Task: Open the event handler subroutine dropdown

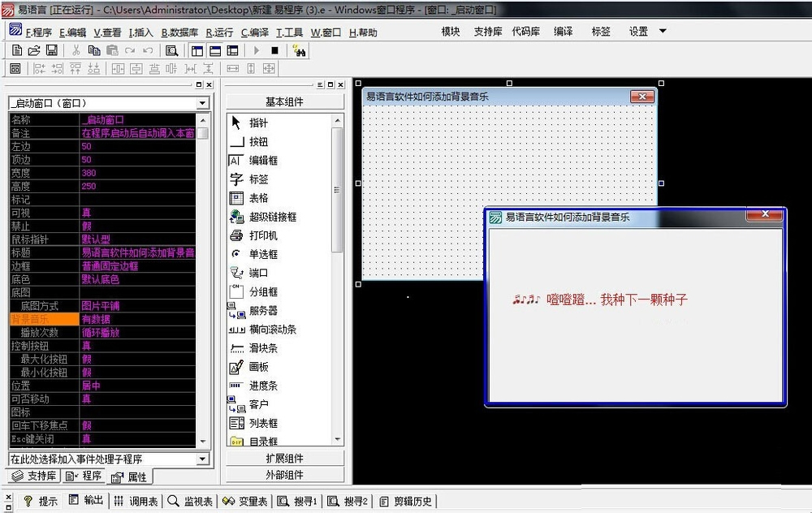Action: pos(203,459)
